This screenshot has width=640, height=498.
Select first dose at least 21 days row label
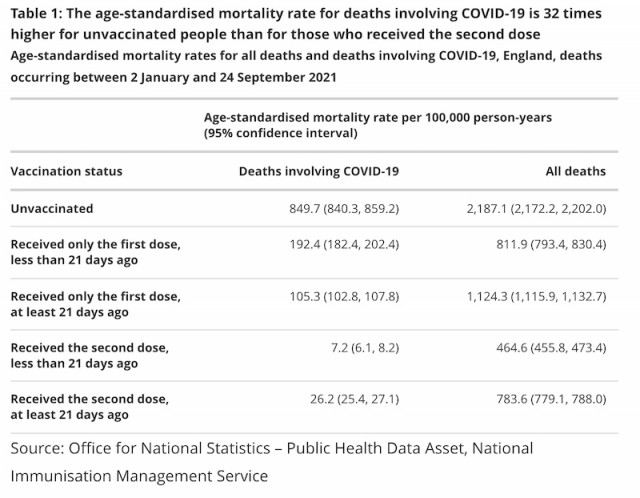pyautogui.click(x=96, y=304)
